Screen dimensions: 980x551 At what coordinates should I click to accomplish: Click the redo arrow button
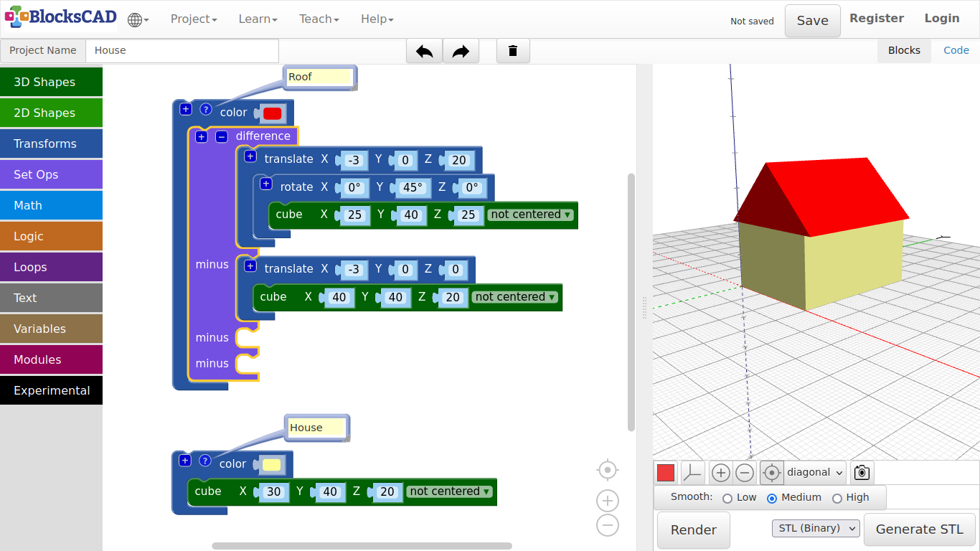461,51
